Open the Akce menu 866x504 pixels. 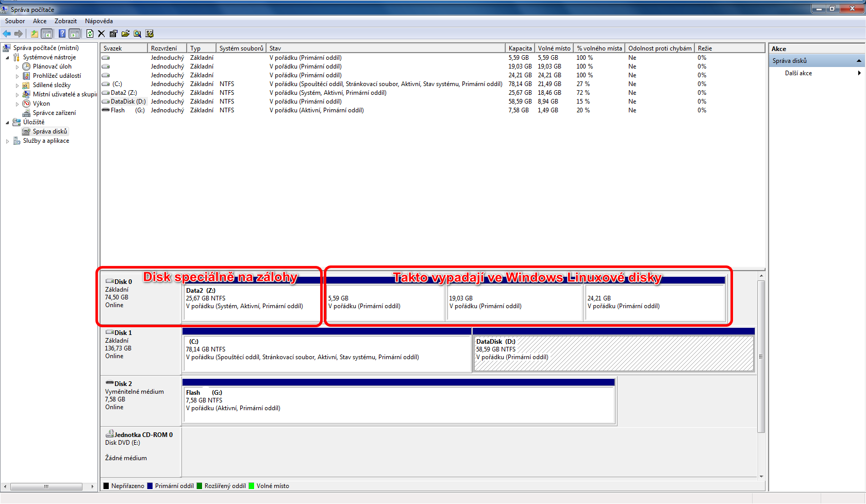click(40, 21)
